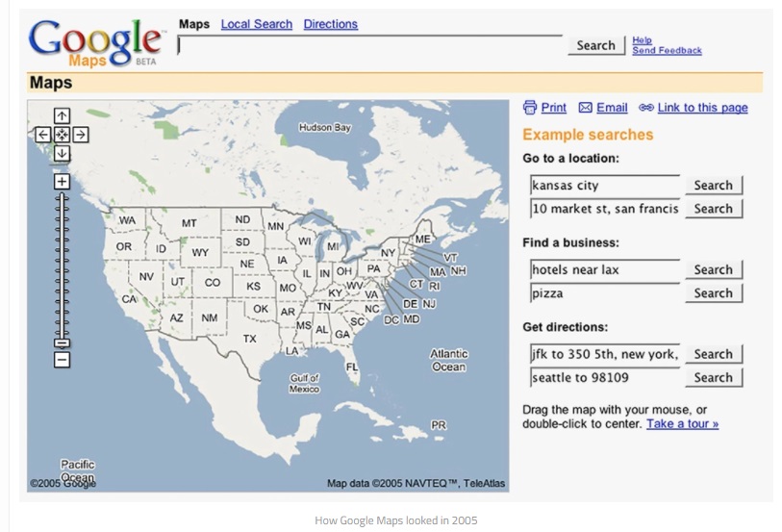Click the pan left arrow on map
This screenshot has height=532, width=782.
coord(43,136)
